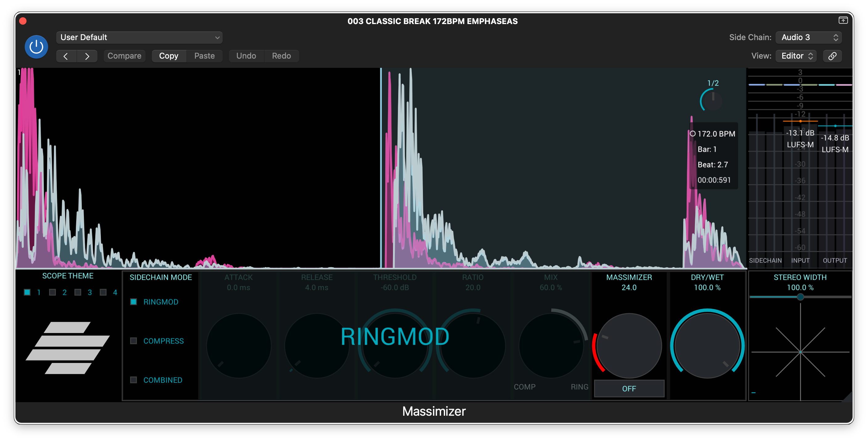Click the Beat: 2.7 readout
Screen dimensions: 868x441
click(x=713, y=165)
